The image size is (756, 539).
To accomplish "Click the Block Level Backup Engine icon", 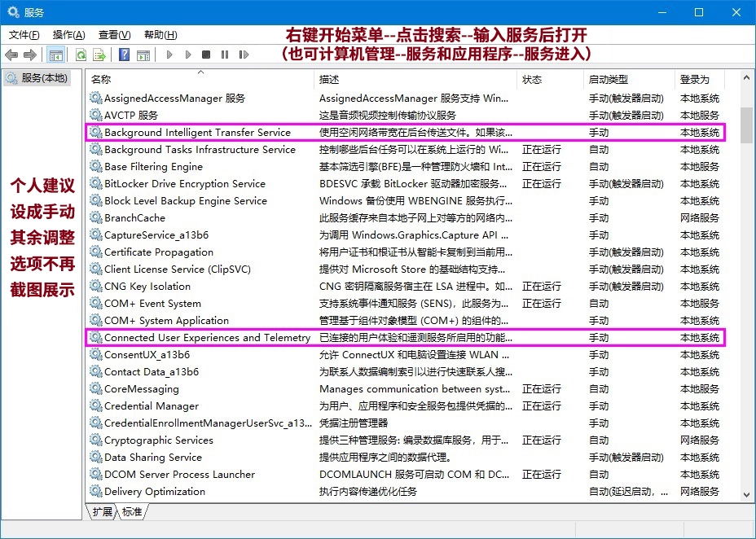I will tap(96, 201).
